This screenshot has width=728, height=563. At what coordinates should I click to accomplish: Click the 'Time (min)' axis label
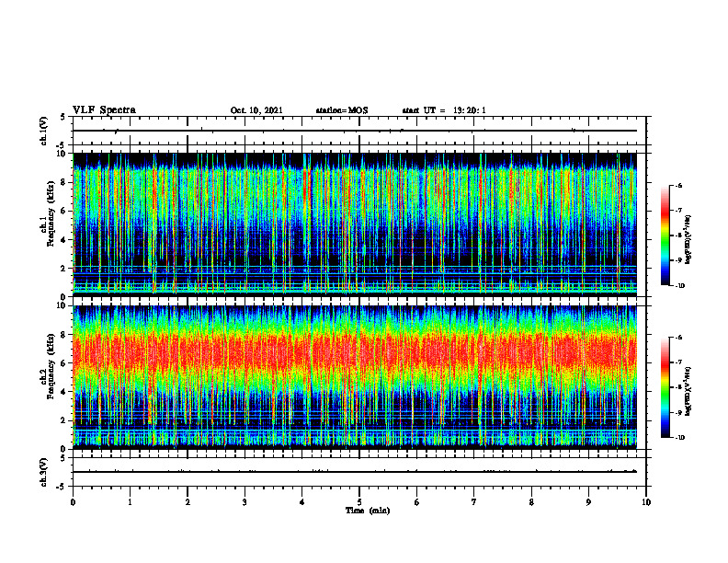[x=368, y=511]
